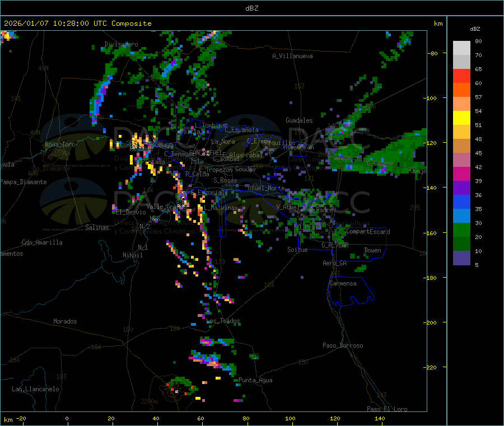Click the 'Paso_El_Loro' map label
The height and width of the screenshot is (426, 504).
point(387,409)
